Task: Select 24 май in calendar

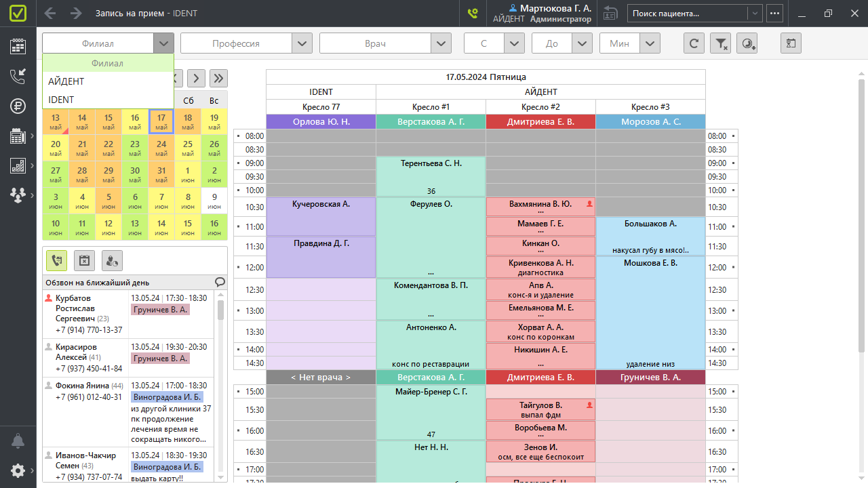Action: tap(161, 148)
